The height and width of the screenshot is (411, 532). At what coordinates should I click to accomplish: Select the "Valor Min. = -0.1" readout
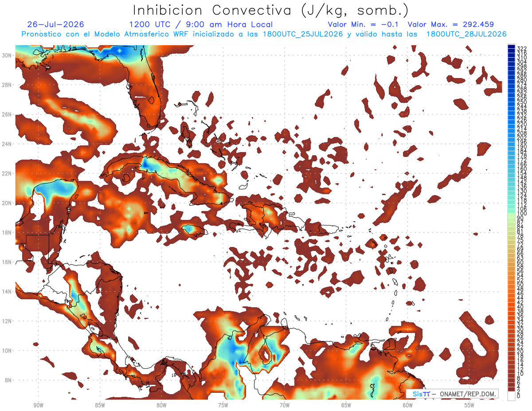(x=363, y=24)
